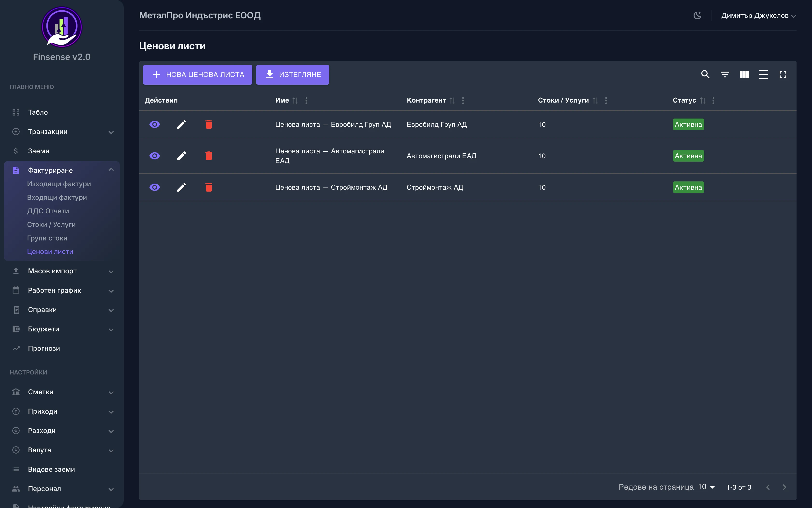Go to Стоки / Услуги submenu item
The height and width of the screenshot is (508, 812).
pyautogui.click(x=51, y=224)
